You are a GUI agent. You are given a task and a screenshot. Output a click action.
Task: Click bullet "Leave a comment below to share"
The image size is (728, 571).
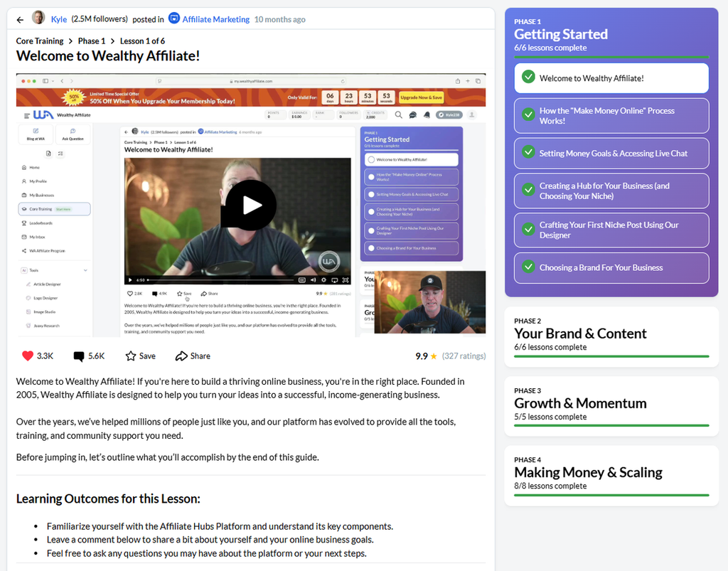(x=210, y=540)
